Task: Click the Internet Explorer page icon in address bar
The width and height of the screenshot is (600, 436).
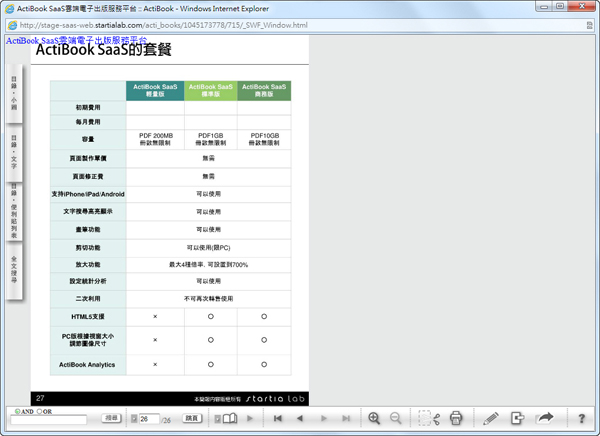Action: click(x=12, y=25)
